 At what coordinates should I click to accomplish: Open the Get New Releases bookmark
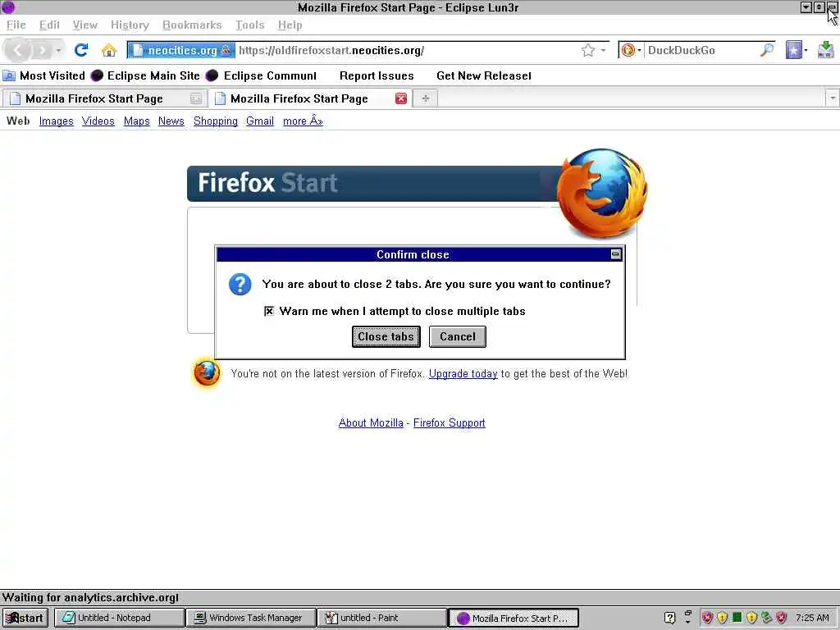point(484,75)
